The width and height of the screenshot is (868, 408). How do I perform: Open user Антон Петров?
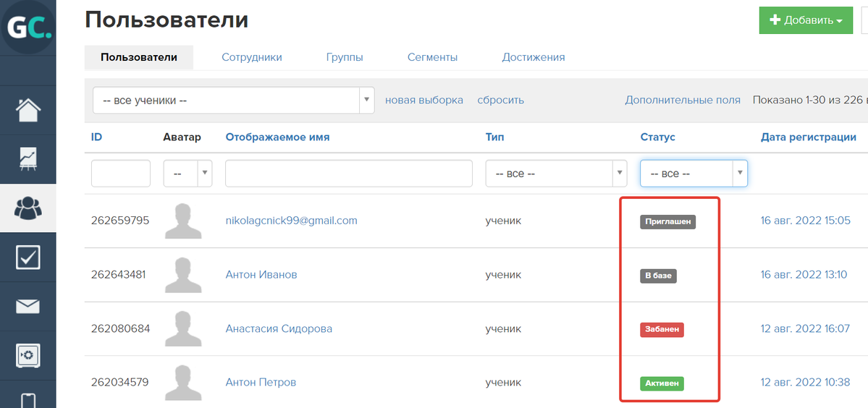click(x=261, y=382)
